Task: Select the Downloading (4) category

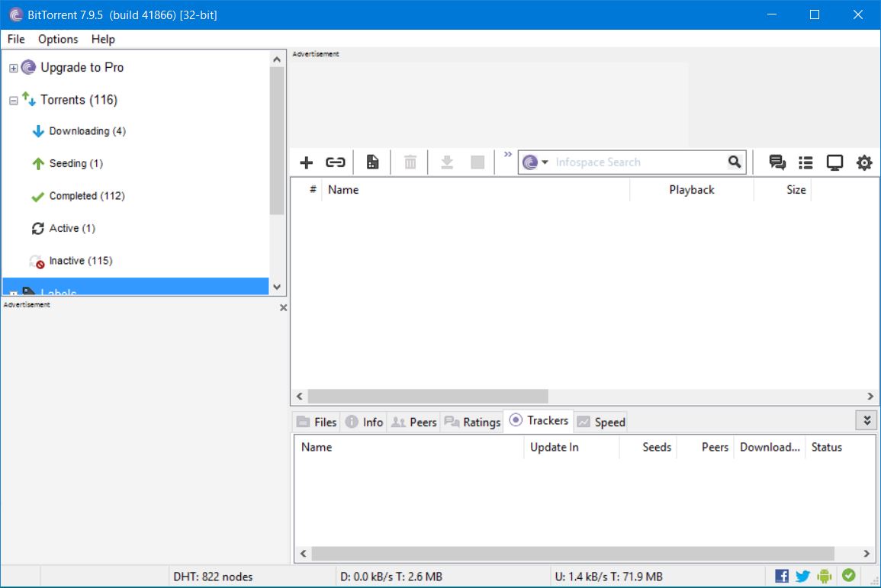Action: tap(87, 131)
